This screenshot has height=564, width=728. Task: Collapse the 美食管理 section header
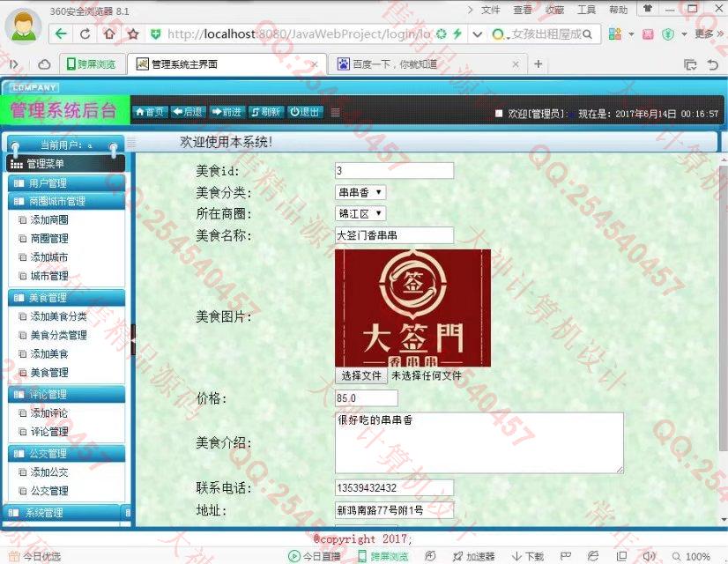66,298
